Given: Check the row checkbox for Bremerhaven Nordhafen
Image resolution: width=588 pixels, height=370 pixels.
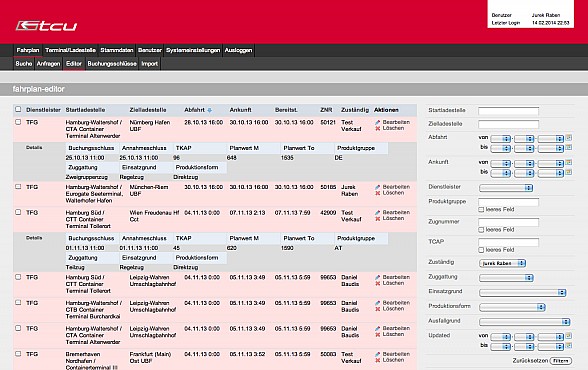Looking at the screenshot, I should pos(18,354).
